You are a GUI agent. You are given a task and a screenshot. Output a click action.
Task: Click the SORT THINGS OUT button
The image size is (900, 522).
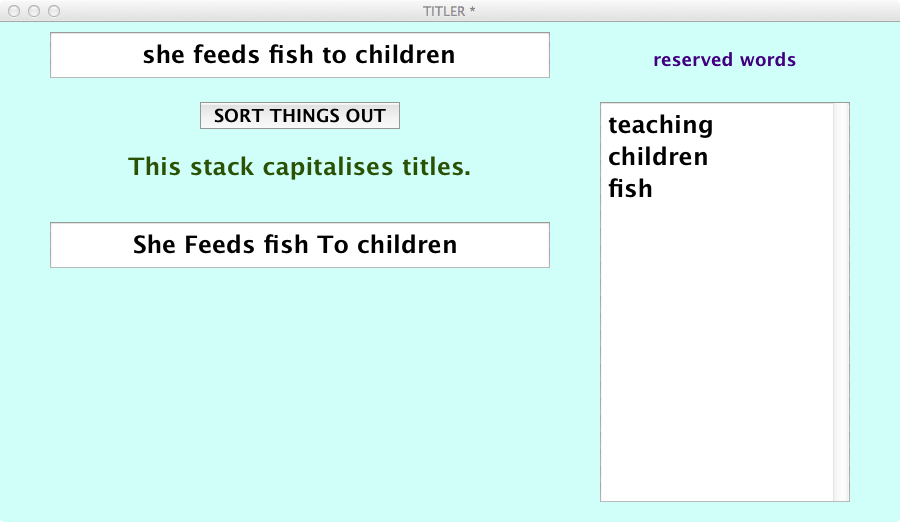click(x=300, y=116)
